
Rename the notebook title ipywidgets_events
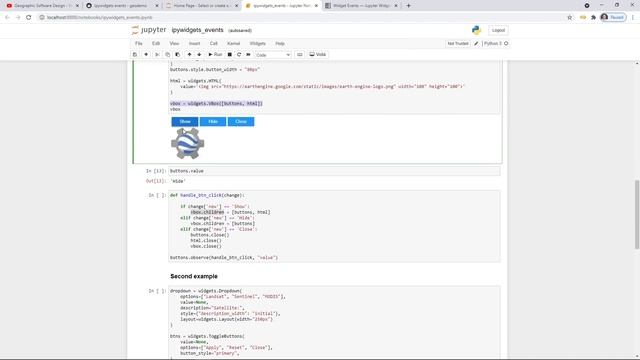[197, 30]
